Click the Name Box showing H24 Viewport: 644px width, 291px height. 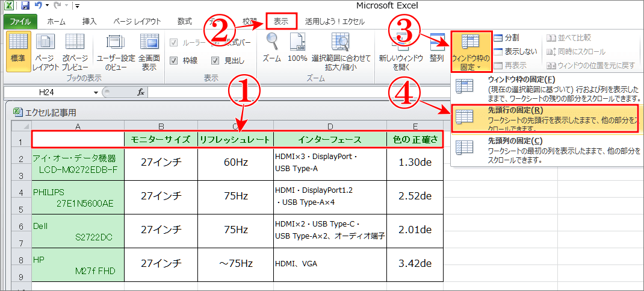pyautogui.click(x=47, y=93)
